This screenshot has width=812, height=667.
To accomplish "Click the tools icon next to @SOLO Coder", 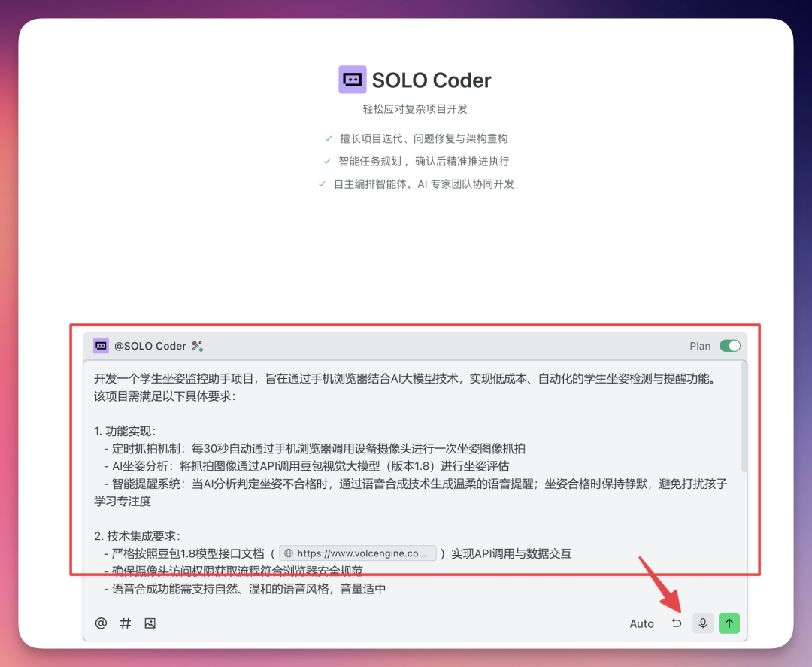I will point(198,346).
